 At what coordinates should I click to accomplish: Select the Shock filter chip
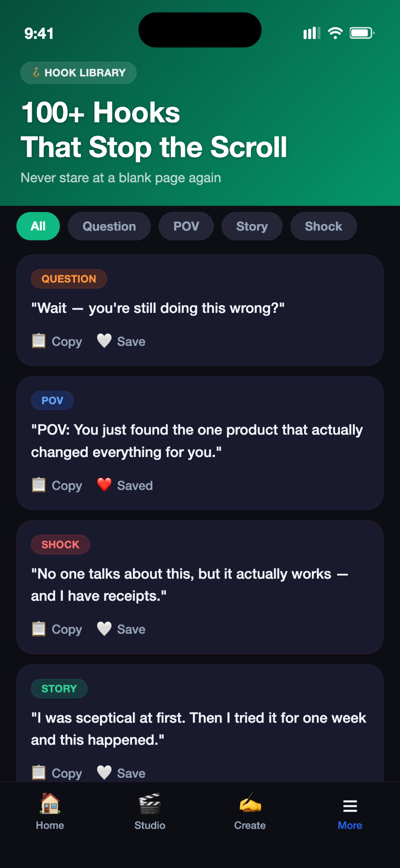(x=324, y=226)
